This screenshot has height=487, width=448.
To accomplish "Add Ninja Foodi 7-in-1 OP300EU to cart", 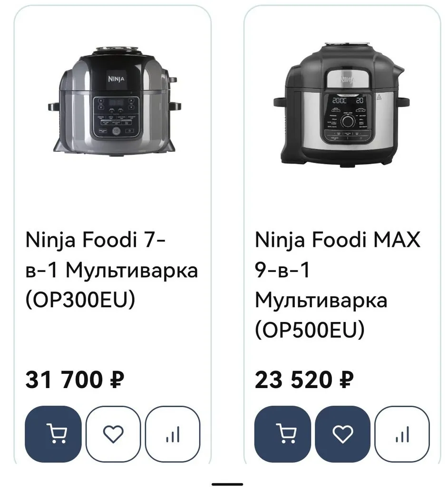I will pos(53,433).
